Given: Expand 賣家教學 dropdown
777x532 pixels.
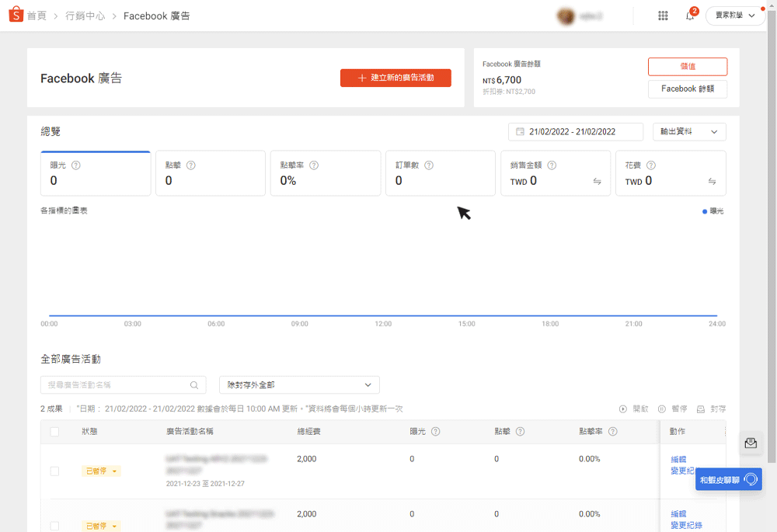Looking at the screenshot, I should pyautogui.click(x=735, y=16).
